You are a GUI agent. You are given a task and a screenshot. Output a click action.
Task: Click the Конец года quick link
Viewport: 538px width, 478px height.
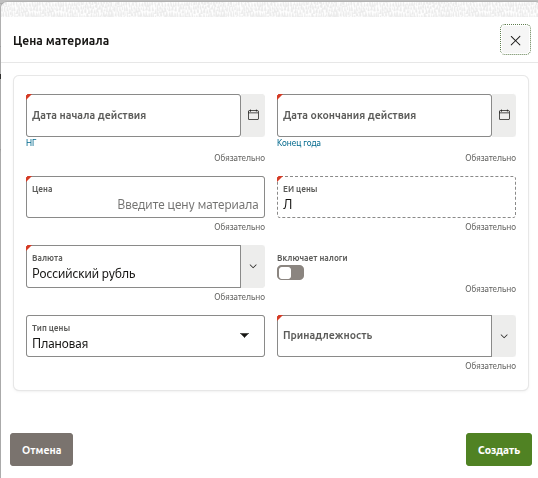299,143
